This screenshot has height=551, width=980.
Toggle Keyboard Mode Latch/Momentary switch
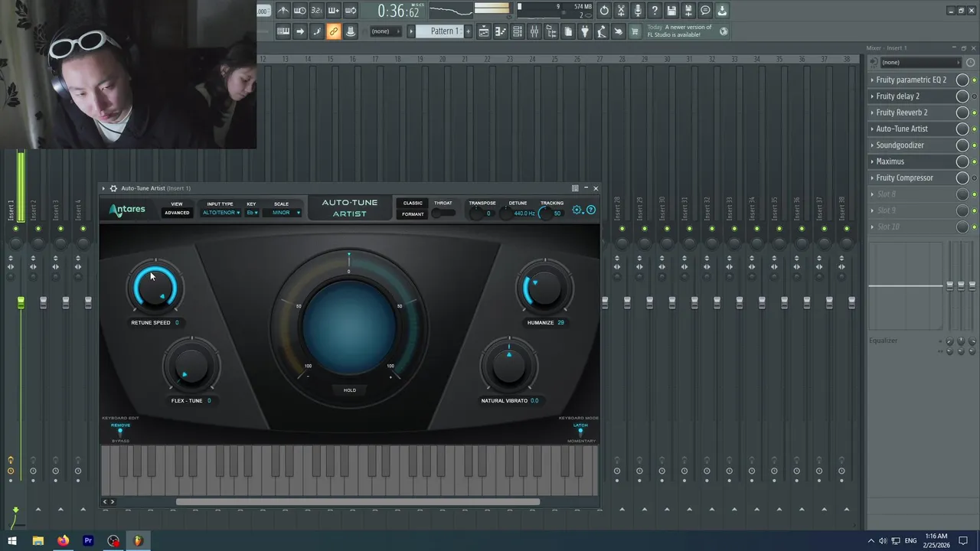[580, 433]
